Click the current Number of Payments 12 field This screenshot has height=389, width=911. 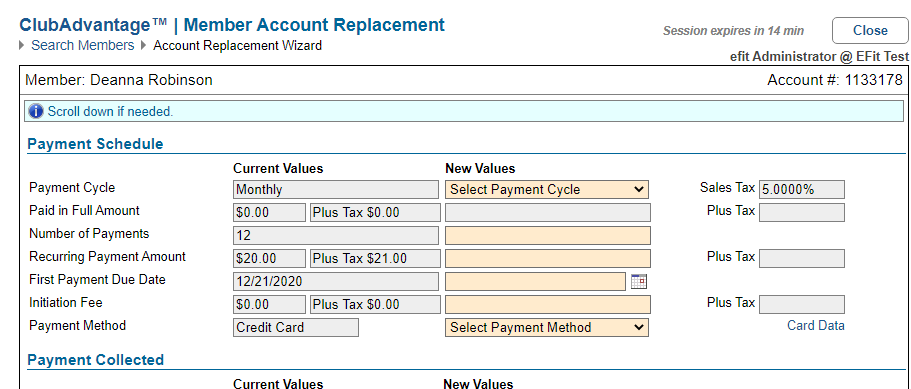point(336,235)
